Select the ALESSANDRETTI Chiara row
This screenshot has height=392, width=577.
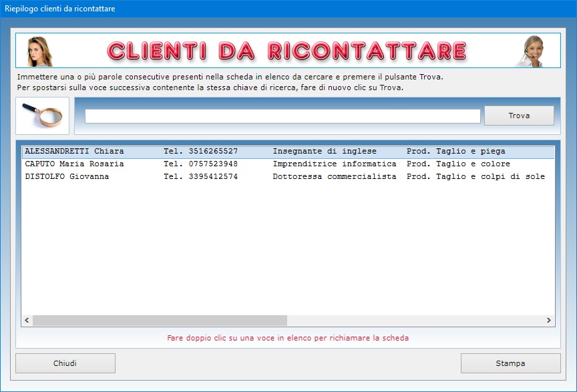click(x=288, y=152)
